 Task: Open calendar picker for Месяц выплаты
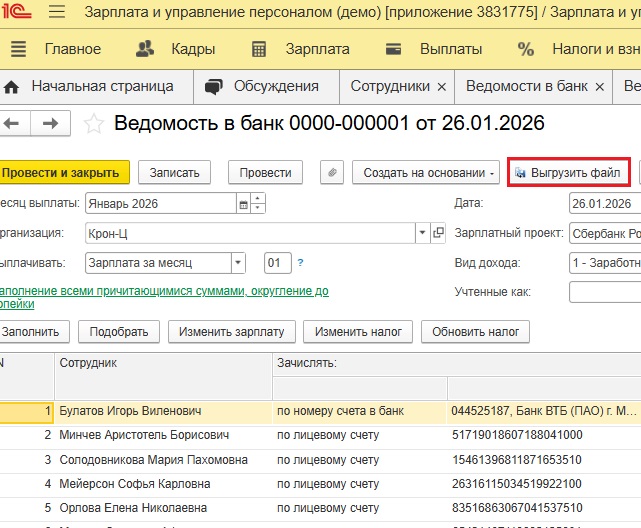(243, 204)
